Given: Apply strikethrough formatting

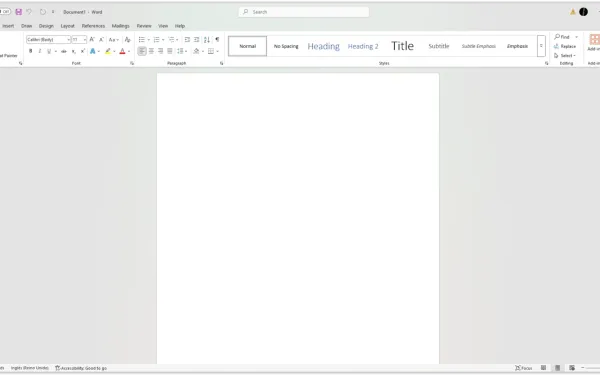Looking at the screenshot, I should (x=64, y=51).
